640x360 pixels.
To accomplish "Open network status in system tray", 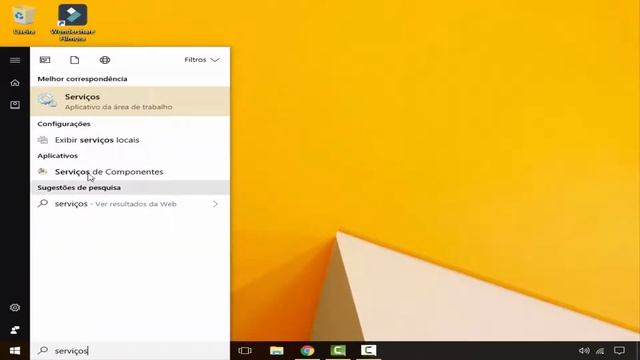I will click(600, 351).
